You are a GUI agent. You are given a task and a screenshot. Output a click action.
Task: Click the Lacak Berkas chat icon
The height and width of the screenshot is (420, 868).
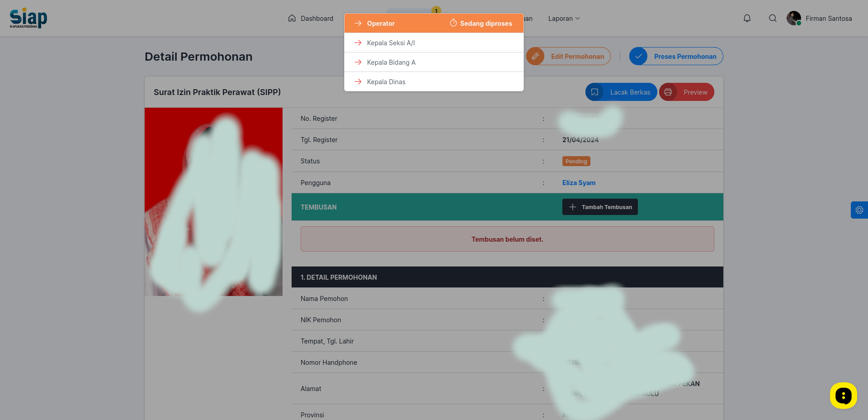tap(594, 92)
